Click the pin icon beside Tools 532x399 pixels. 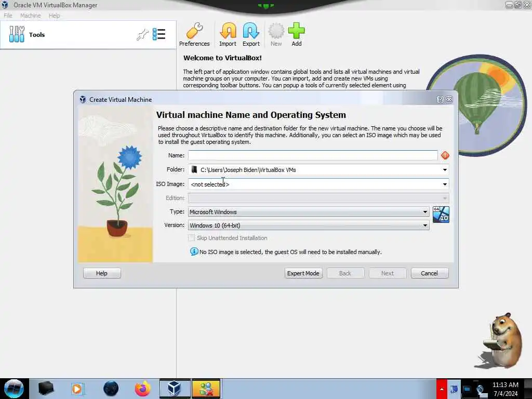142,35
